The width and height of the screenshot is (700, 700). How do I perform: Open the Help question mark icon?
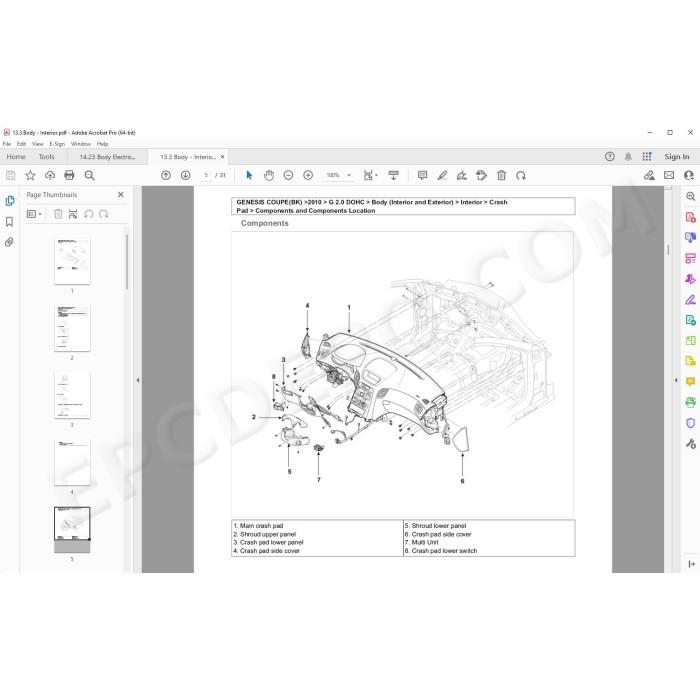[x=610, y=157]
